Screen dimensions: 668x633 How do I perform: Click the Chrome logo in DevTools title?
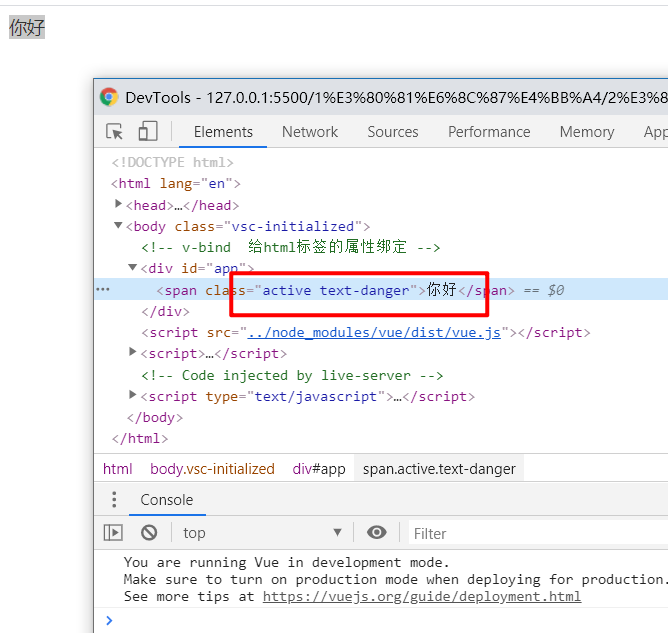(x=109, y=97)
